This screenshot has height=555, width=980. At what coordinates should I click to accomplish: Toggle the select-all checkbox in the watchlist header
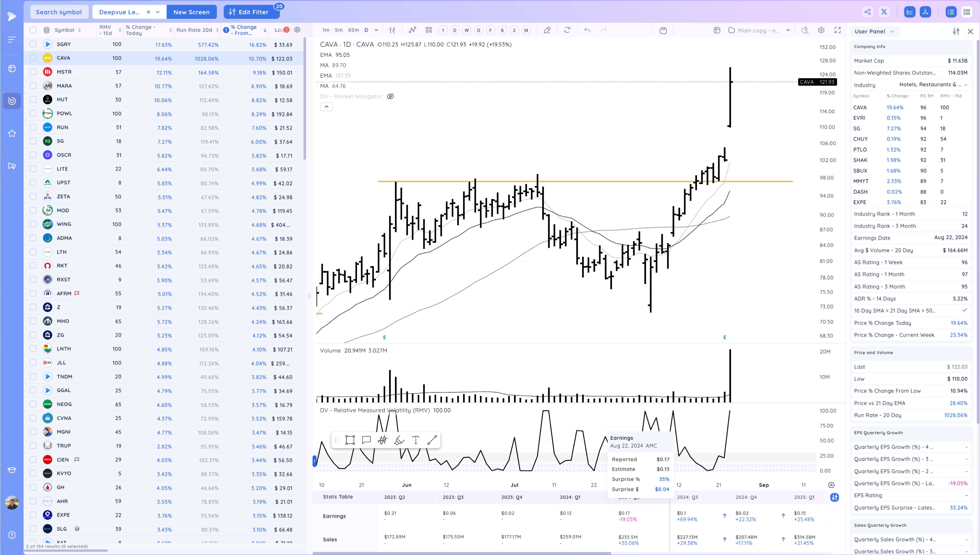click(x=33, y=30)
